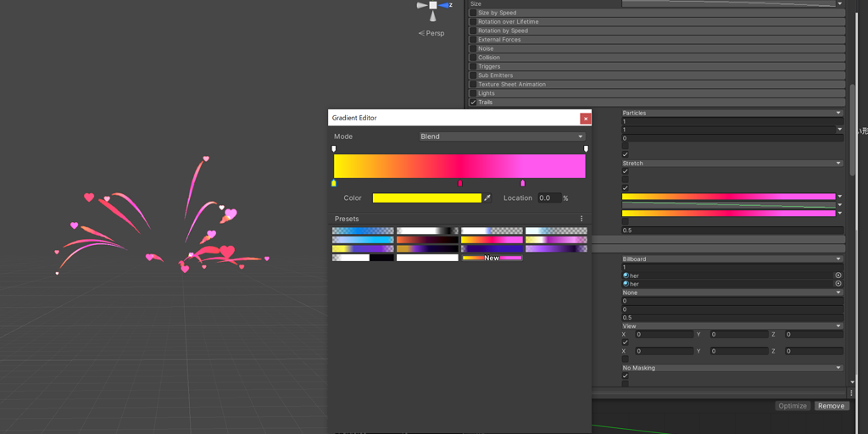Open the Billboard render mode dropdown
868x434 pixels.
pos(732,259)
